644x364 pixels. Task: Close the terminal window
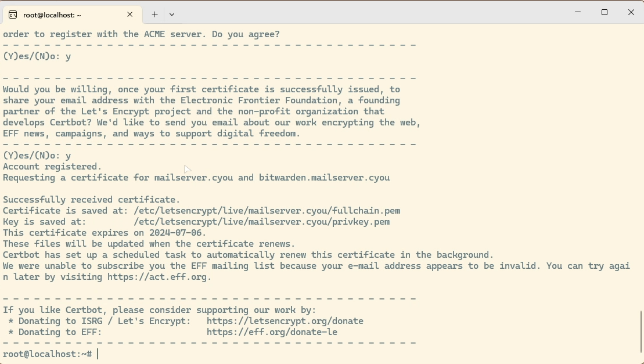631,12
